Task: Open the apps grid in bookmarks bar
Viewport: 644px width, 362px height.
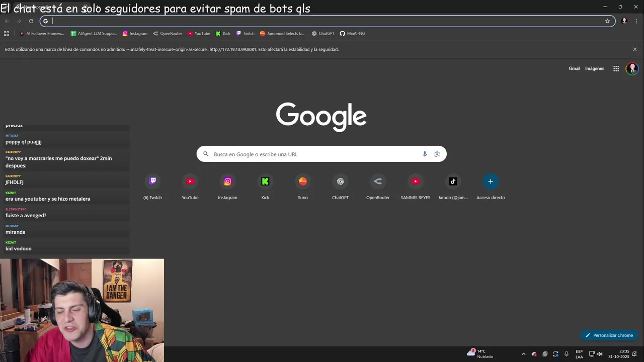Action: tap(7, 34)
